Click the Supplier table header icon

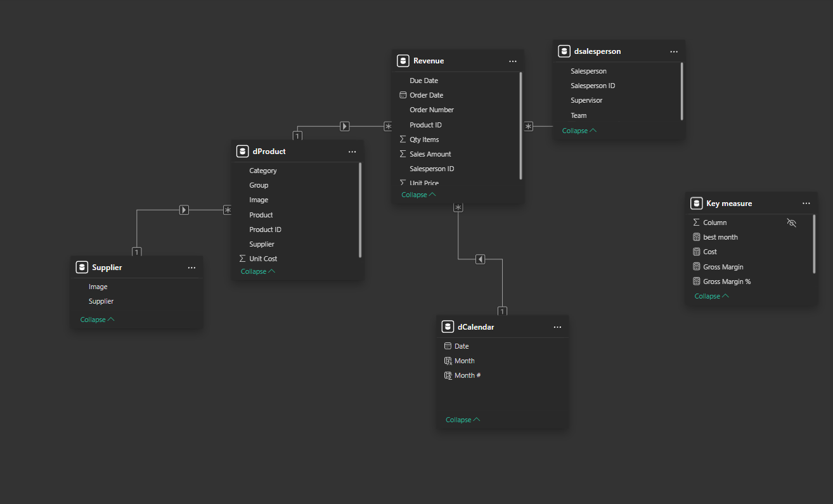[x=82, y=267]
